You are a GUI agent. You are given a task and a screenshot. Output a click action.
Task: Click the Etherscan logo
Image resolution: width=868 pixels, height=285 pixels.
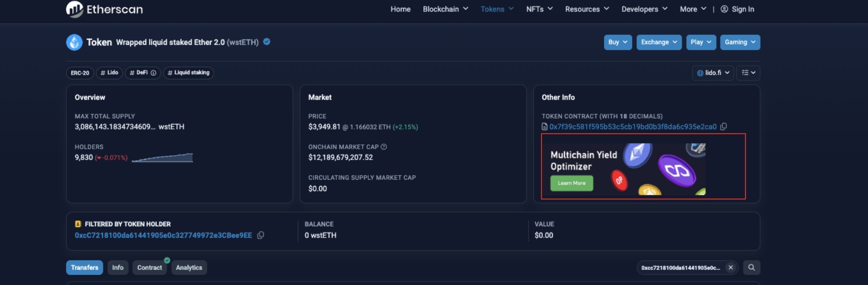105,9
